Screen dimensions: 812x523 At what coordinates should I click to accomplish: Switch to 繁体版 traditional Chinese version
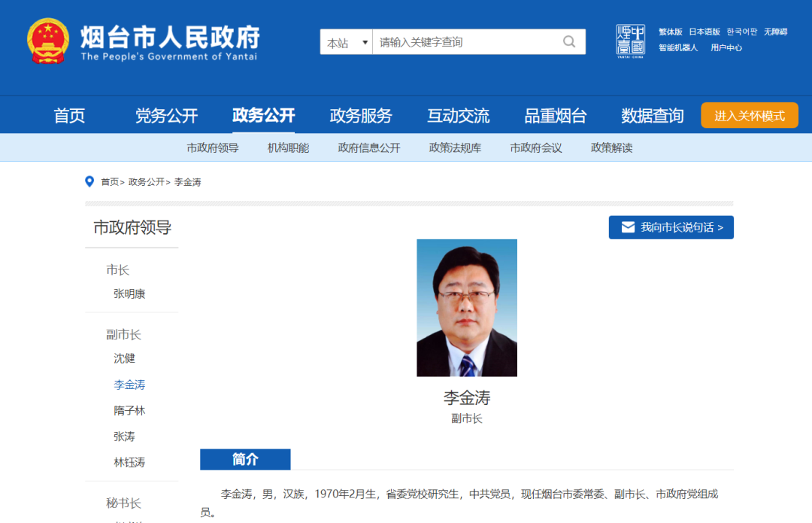(x=670, y=32)
